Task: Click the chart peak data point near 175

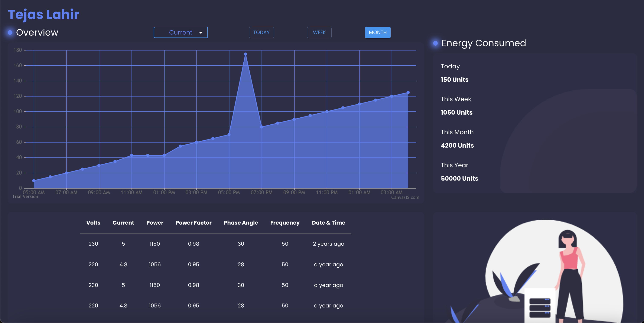Action: pyautogui.click(x=245, y=54)
